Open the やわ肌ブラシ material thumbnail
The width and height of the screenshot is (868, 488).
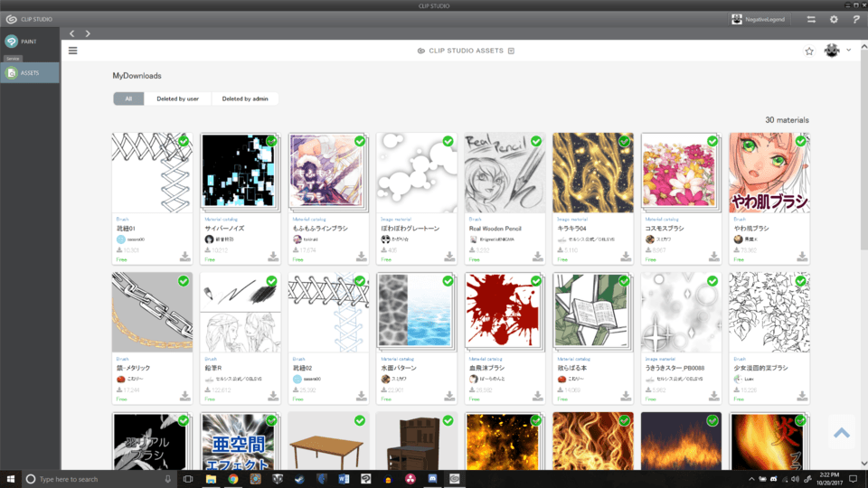769,172
